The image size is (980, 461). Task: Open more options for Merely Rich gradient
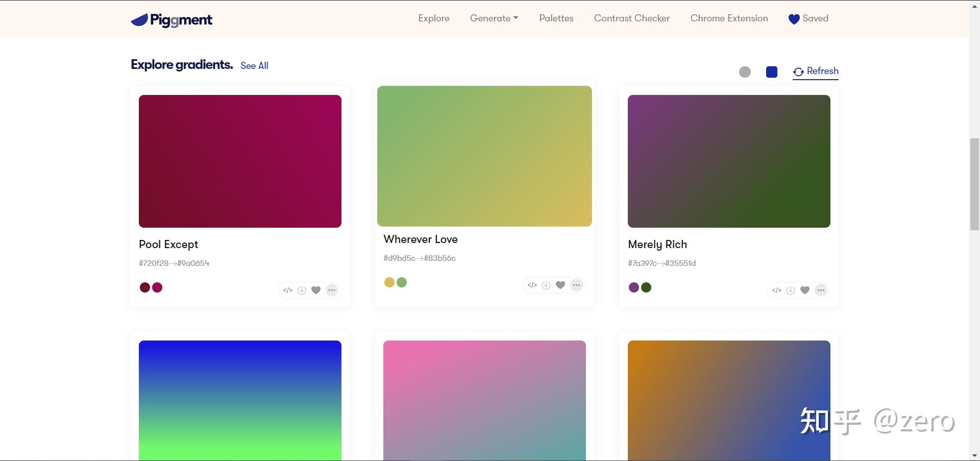coord(821,290)
